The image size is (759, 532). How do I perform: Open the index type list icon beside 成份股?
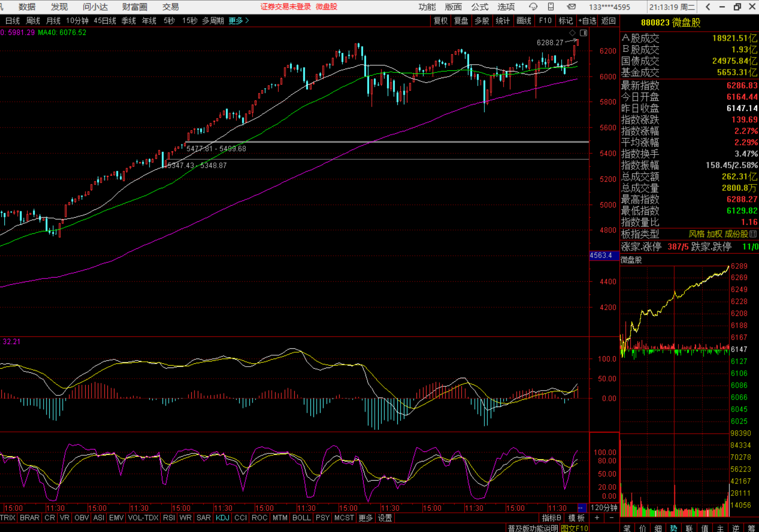pos(753,234)
